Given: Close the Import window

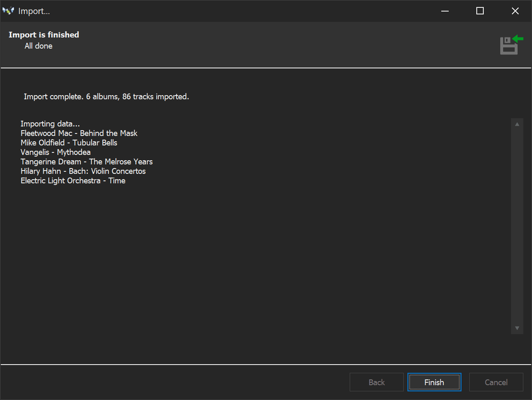Looking at the screenshot, I should 515,11.
